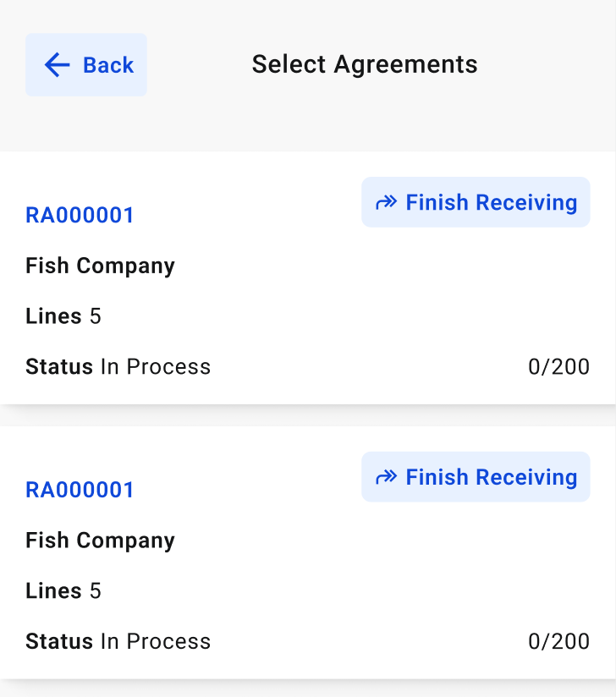This screenshot has height=697, width=616.
Task: Click the forward-arrow icon in the first Finish Receiving button
Action: click(387, 203)
